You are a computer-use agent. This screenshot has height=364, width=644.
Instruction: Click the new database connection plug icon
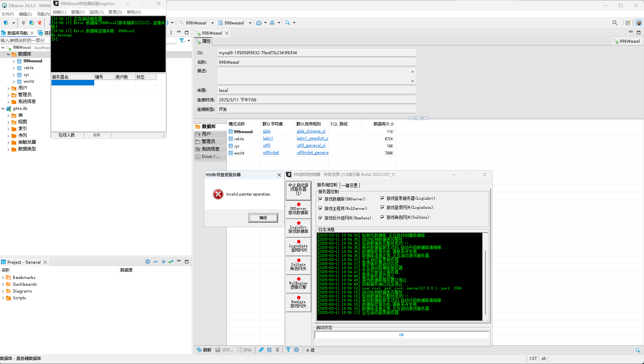6,23
